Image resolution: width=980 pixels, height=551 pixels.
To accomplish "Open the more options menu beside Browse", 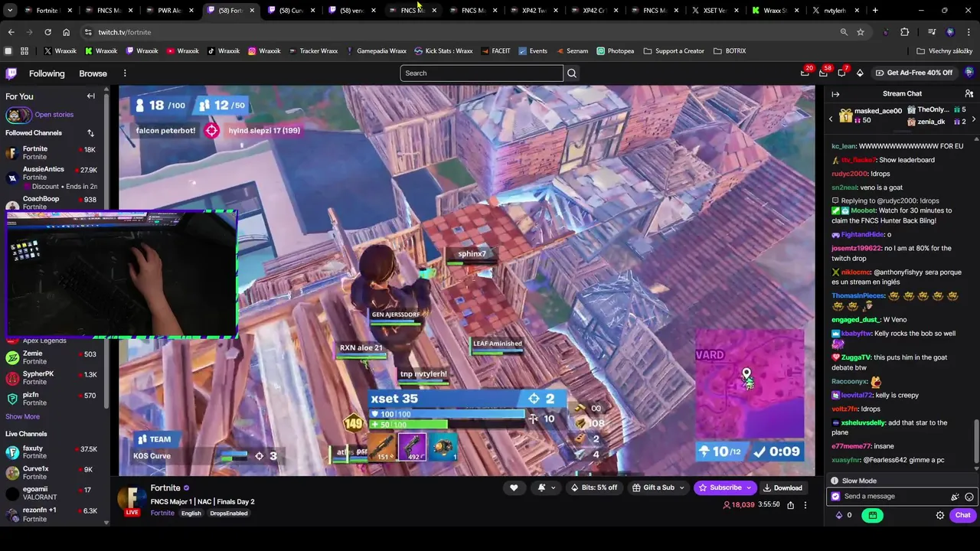I will (x=125, y=73).
